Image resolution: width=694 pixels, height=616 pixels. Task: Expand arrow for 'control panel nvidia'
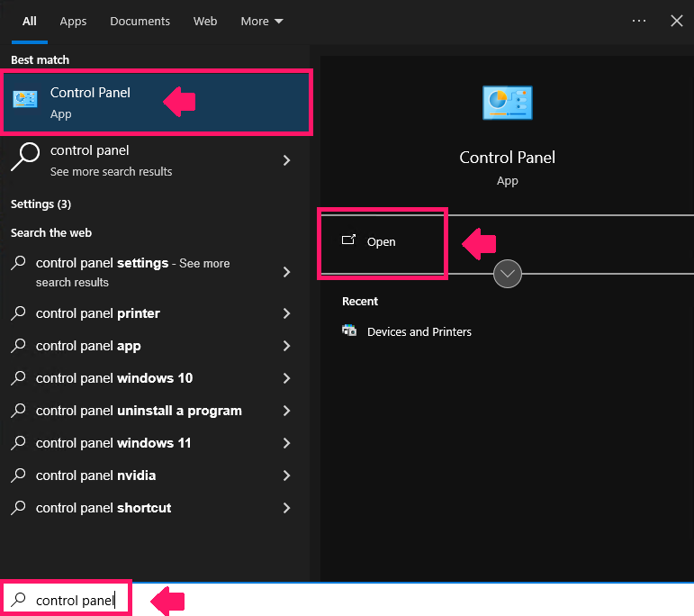coord(286,476)
